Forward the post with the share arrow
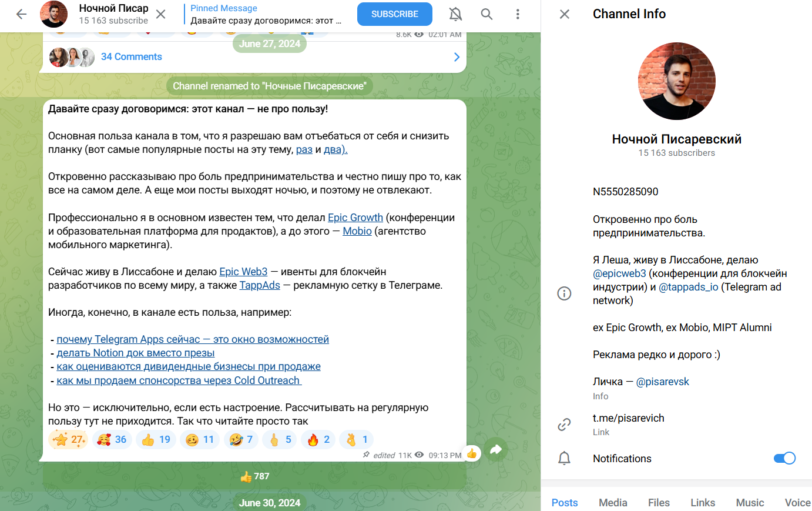The image size is (812, 511). click(x=496, y=450)
